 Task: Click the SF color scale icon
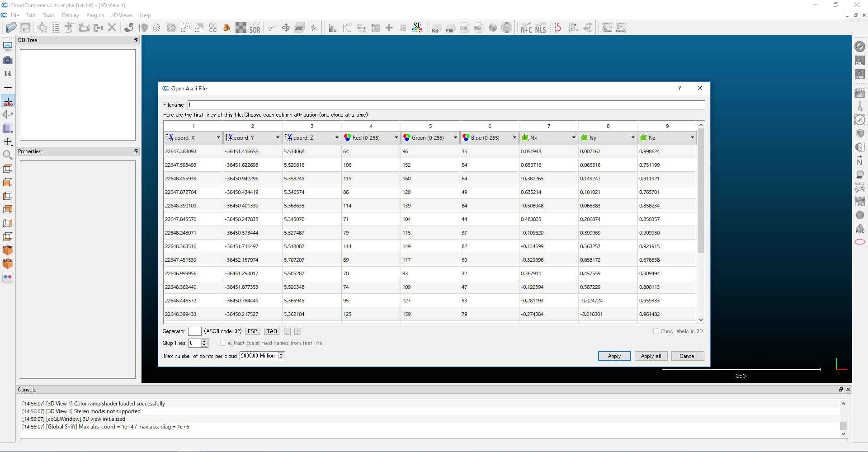[417, 28]
